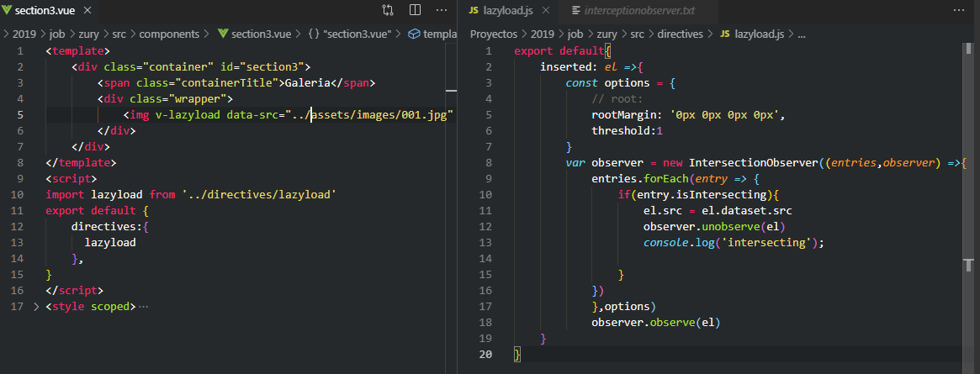Click the v-lazyload directive on img tag
Image resolution: width=980 pixels, height=374 pixels.
coord(188,115)
